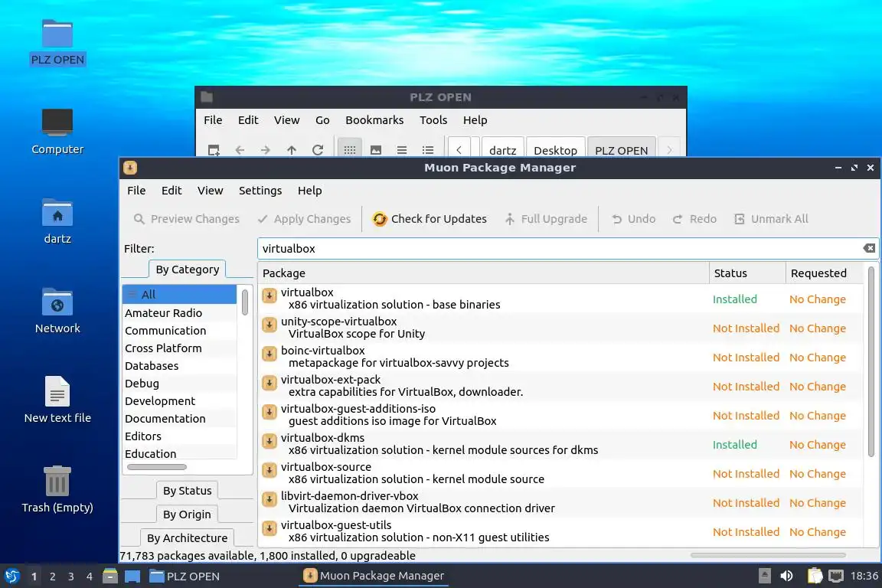This screenshot has height=588, width=882.
Task: Open the Edit menu in Muon
Action: click(171, 191)
